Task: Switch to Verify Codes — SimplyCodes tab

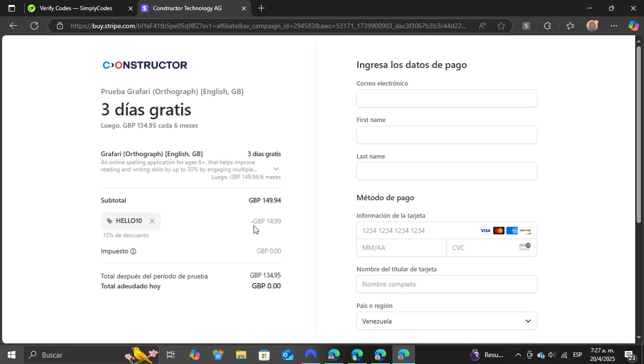Action: tap(76, 8)
